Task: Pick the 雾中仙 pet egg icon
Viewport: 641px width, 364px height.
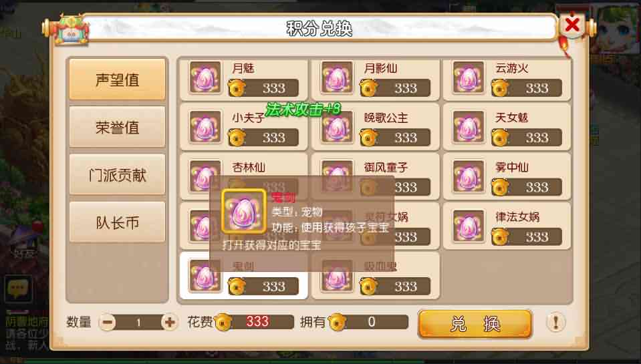Action: point(469,176)
